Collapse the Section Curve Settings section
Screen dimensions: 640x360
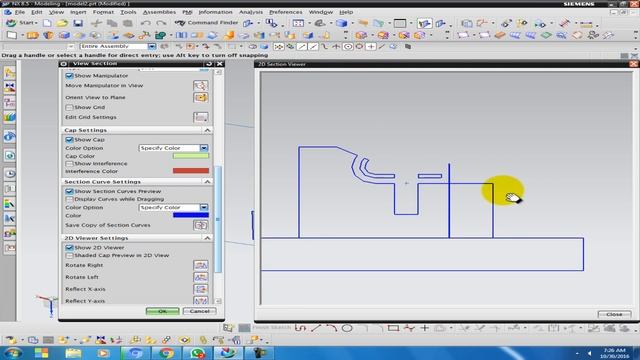tap(207, 182)
